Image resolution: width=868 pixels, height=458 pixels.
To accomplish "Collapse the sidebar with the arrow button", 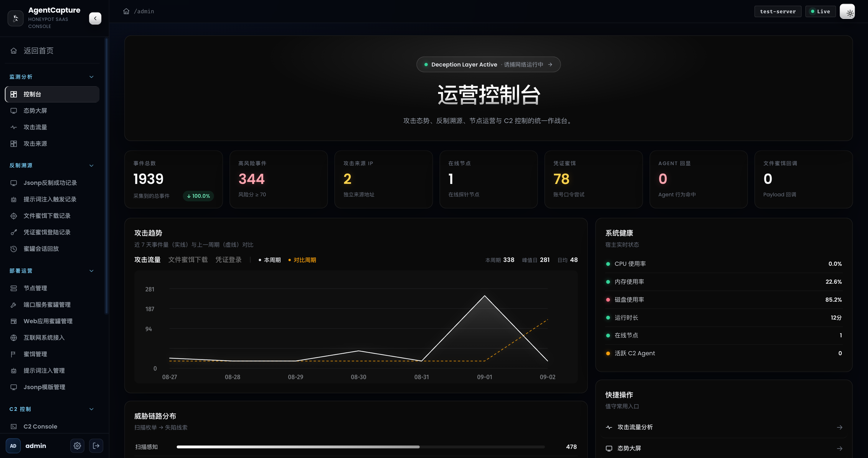I will (x=95, y=18).
